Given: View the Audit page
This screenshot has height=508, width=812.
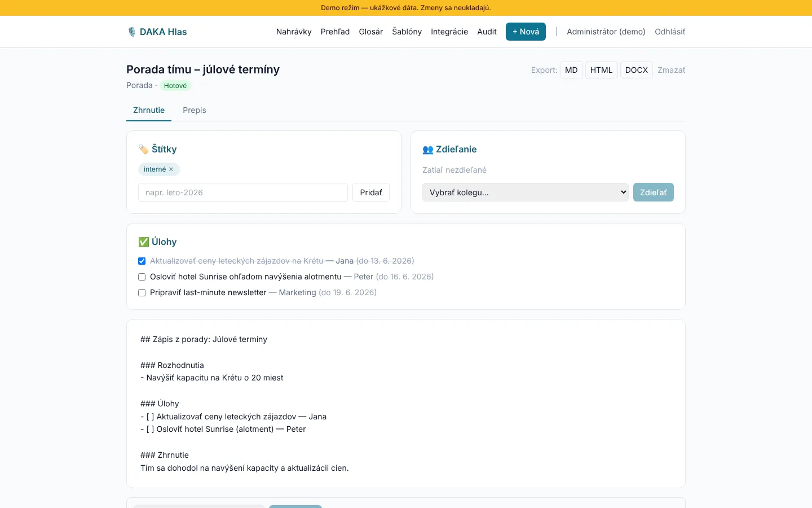Looking at the screenshot, I should pos(487,32).
